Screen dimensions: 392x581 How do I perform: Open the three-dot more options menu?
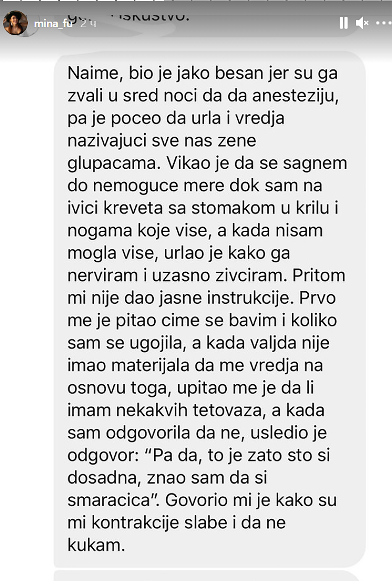[384, 23]
